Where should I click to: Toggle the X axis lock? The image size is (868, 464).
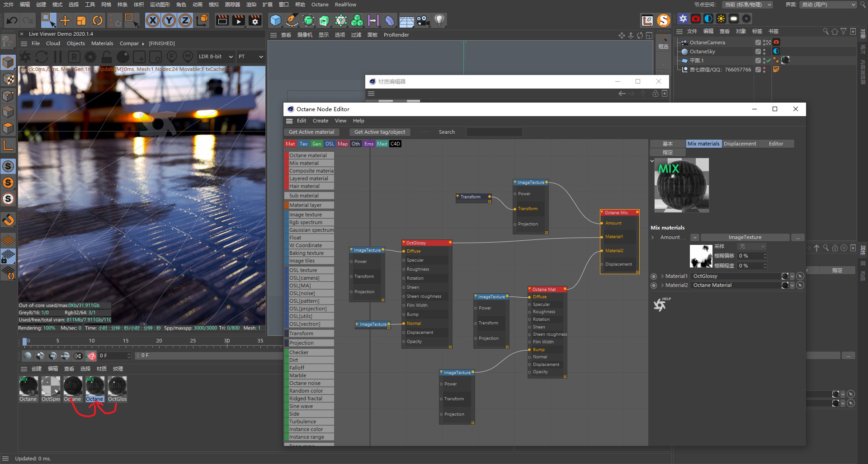pos(153,20)
